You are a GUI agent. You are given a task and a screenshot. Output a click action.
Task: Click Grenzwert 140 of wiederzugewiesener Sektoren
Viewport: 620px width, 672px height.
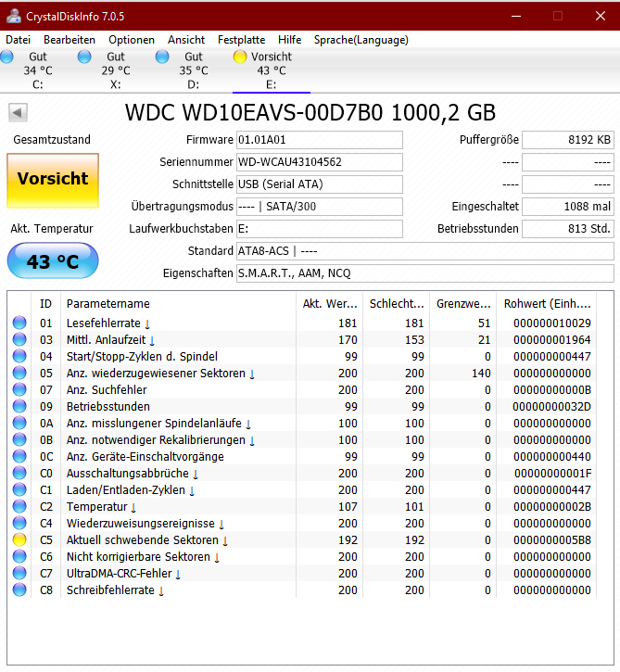coord(481,373)
